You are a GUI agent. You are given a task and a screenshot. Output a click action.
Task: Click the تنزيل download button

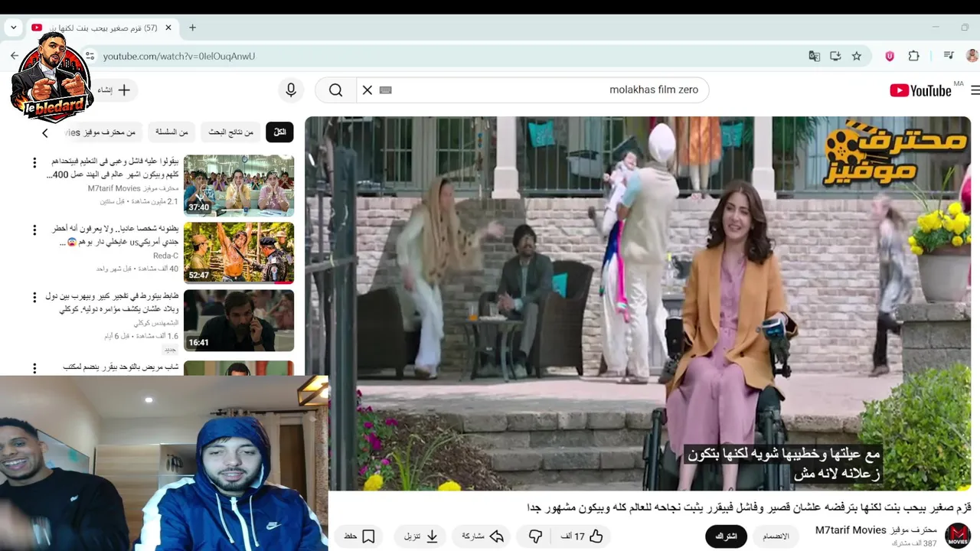pos(421,536)
